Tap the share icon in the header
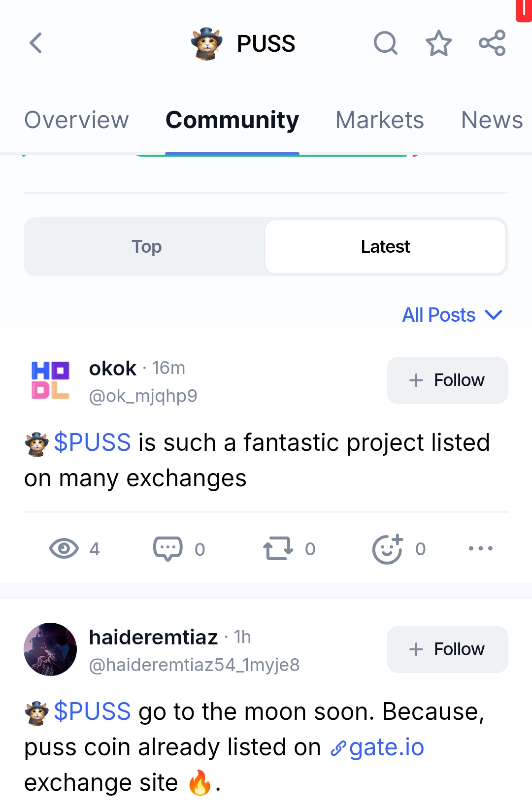The width and height of the screenshot is (532, 807). point(492,43)
